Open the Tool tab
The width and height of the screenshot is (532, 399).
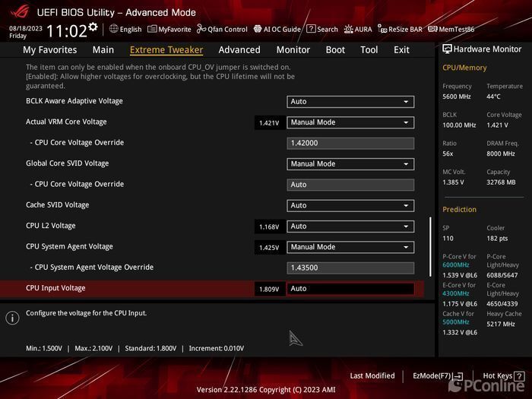[x=369, y=50]
